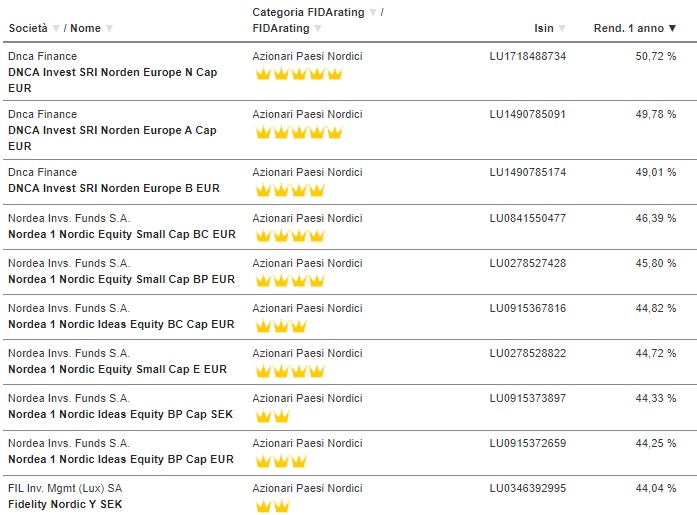Click Dnca Finance in the first row
Screen dimensions: 697x515
coord(43,56)
